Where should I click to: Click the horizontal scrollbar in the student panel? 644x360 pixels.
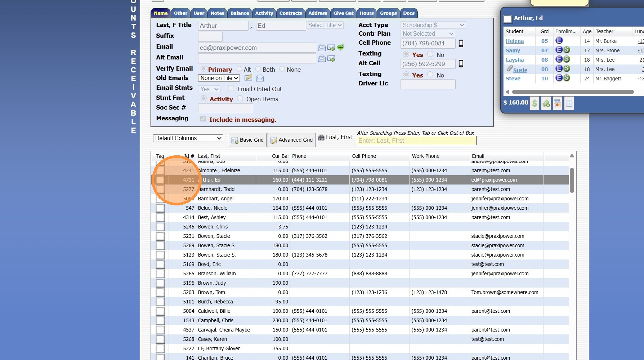point(572,92)
